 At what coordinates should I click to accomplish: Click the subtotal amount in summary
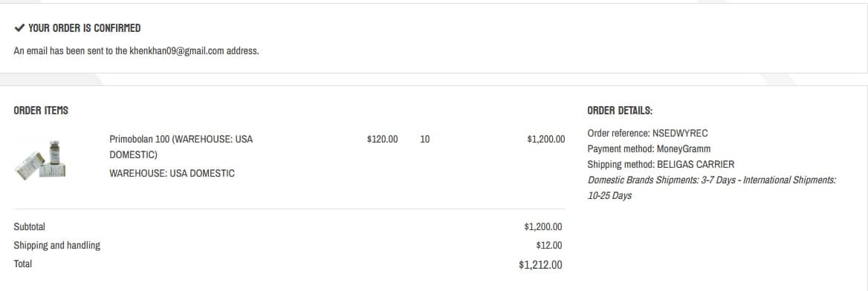coord(543,227)
